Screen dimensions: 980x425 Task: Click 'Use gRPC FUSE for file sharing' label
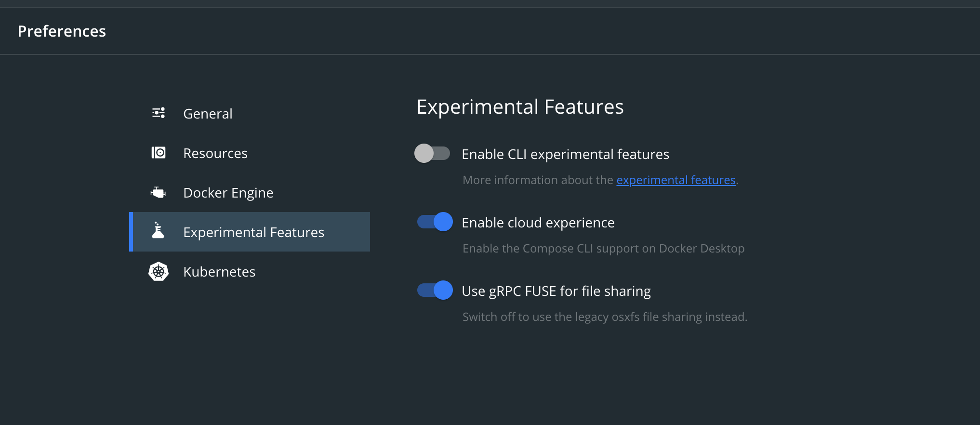point(556,291)
